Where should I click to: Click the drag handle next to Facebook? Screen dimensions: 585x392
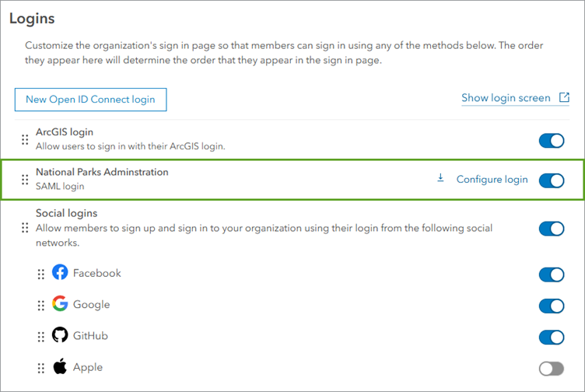[41, 275]
